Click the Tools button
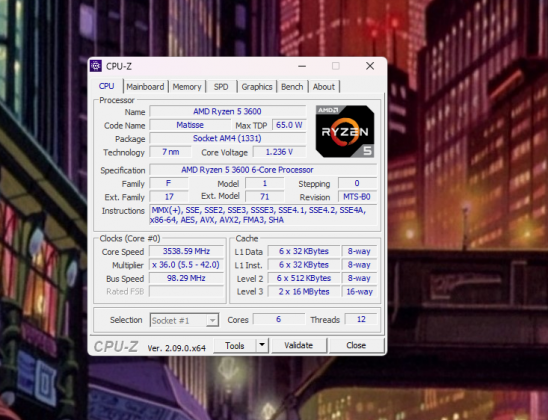 [x=235, y=346]
